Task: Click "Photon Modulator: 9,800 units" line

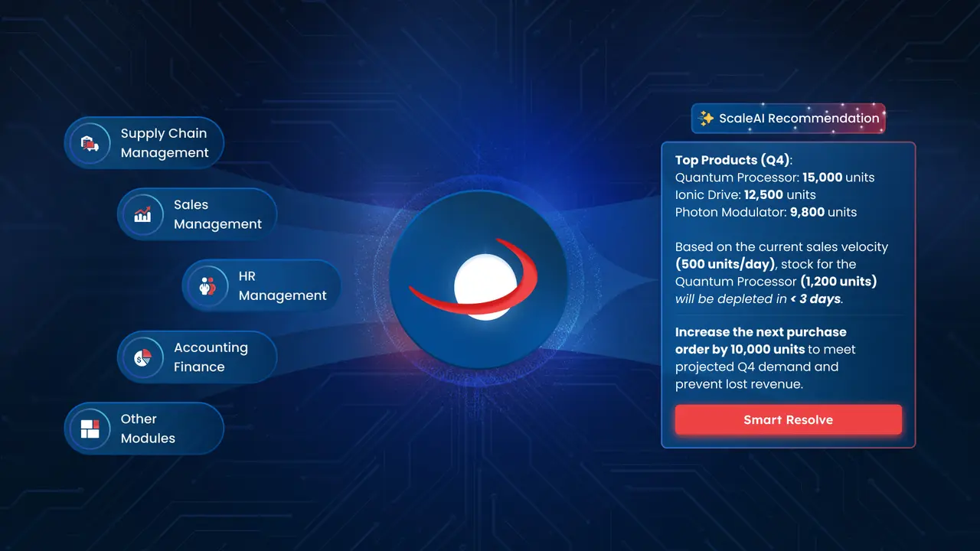Action: (766, 212)
